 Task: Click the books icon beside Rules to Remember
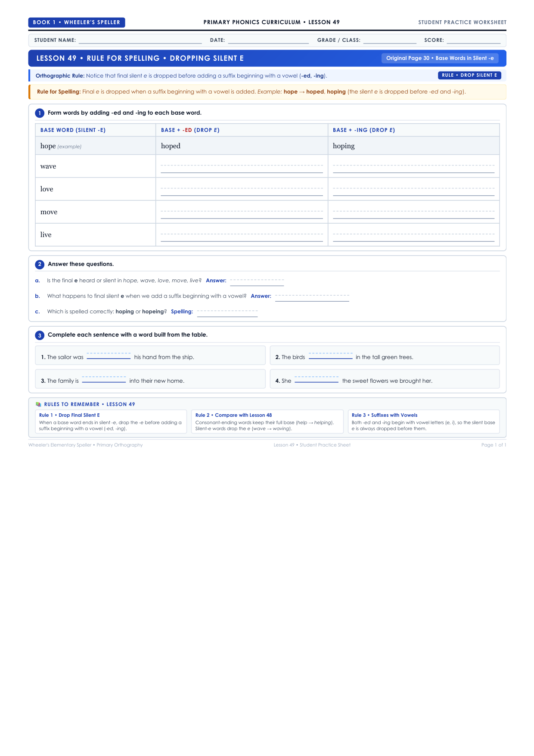38,404
